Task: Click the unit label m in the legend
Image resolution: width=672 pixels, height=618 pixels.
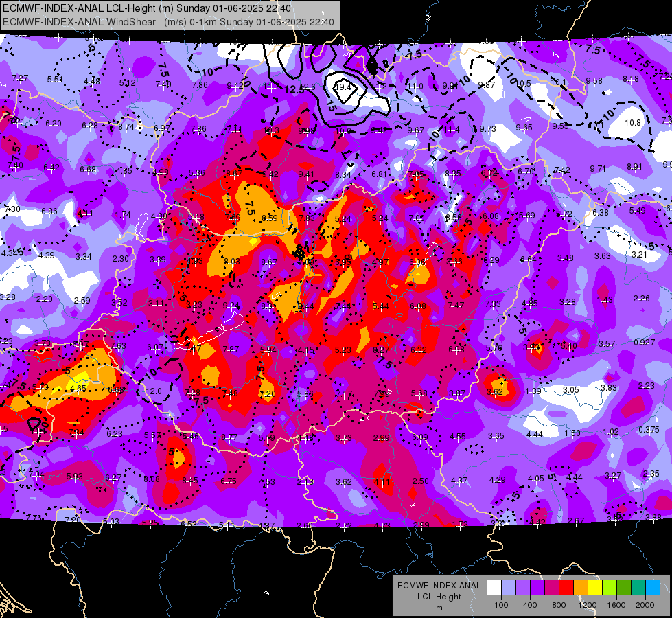Action: click(x=439, y=608)
